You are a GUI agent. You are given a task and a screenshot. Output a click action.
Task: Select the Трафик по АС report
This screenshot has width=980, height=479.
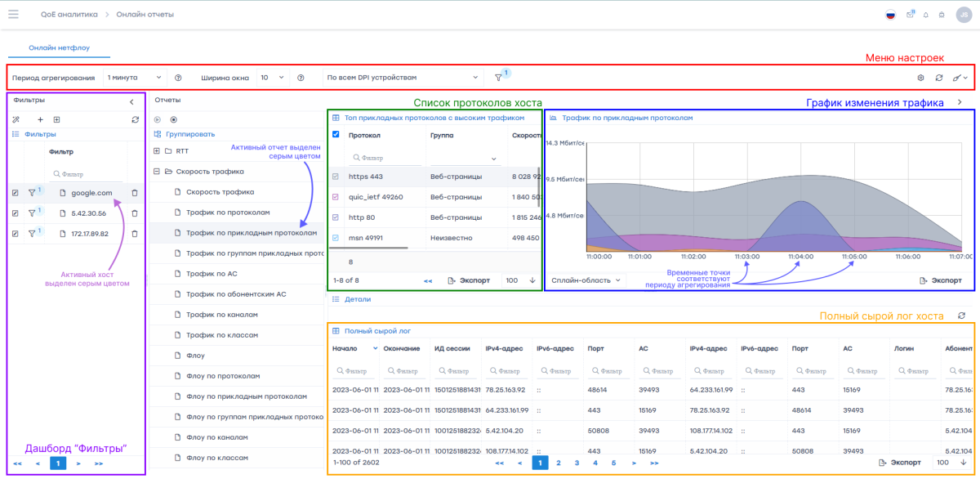[212, 274]
